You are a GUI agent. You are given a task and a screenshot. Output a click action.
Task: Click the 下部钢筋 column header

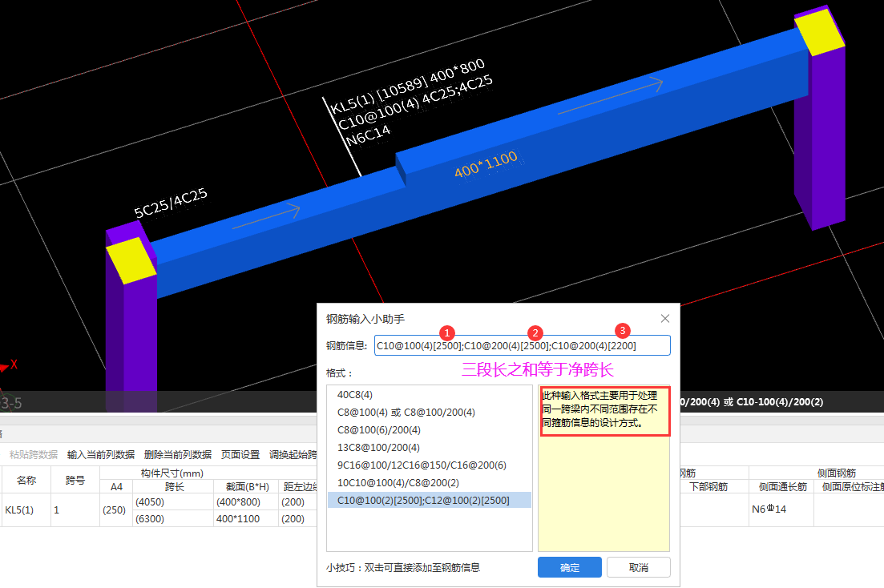click(x=714, y=486)
